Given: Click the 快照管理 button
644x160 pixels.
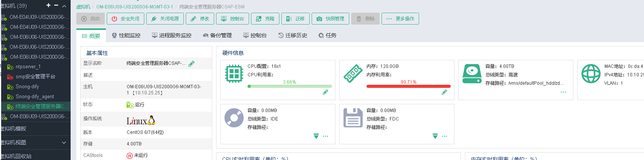Looking at the screenshot, I should point(330,18).
